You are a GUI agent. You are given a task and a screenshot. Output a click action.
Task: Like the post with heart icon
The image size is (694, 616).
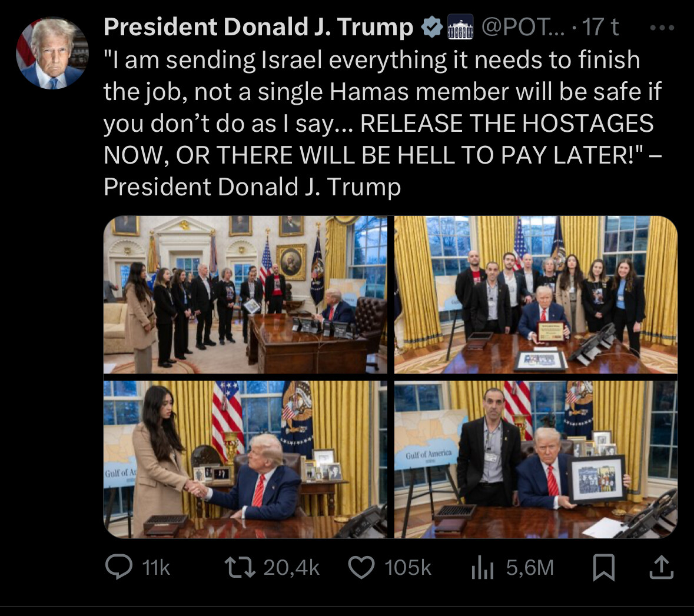click(361, 567)
